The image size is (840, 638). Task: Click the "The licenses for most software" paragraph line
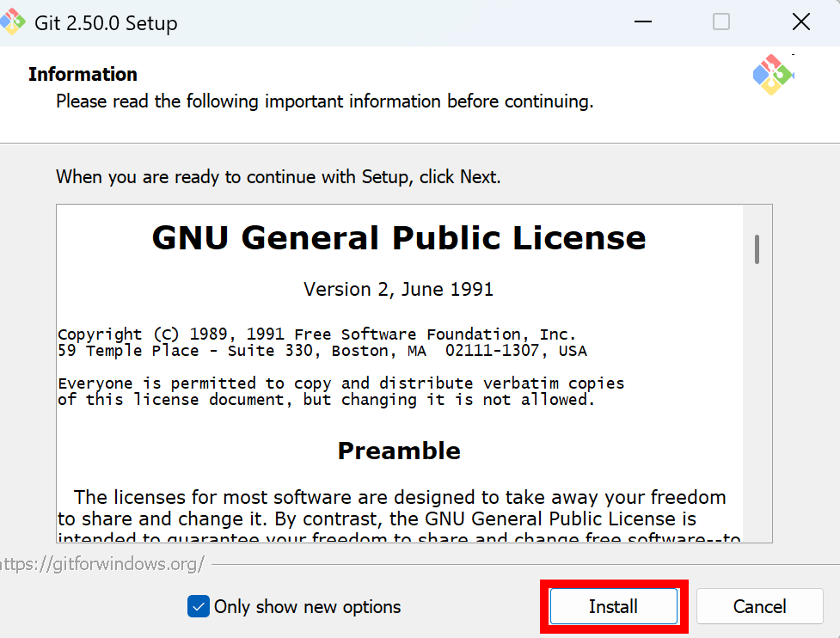coord(400,498)
